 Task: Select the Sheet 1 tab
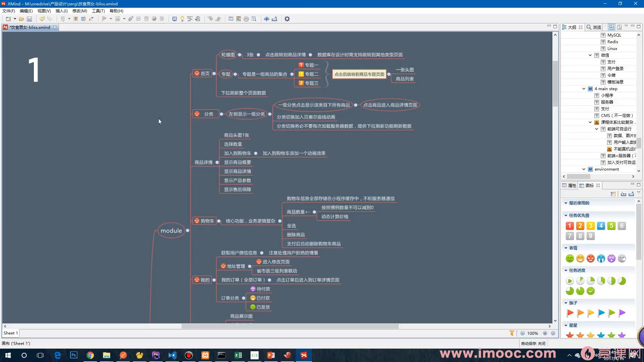pos(10,333)
